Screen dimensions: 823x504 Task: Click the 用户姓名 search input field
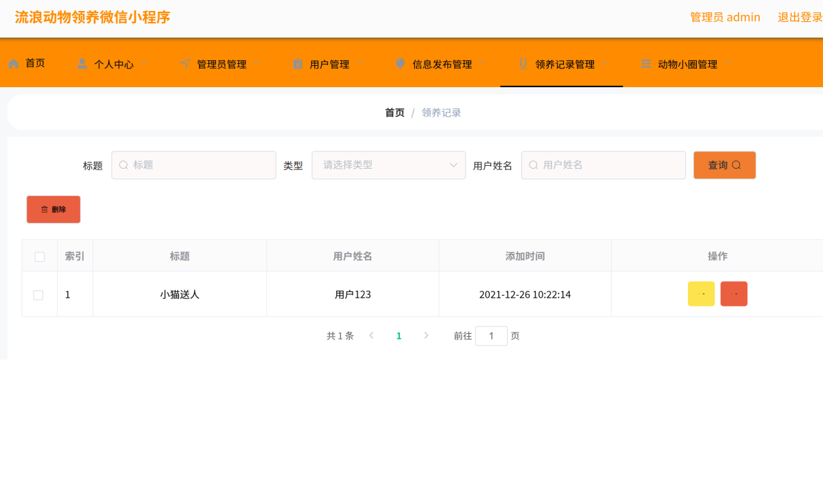(x=609, y=165)
